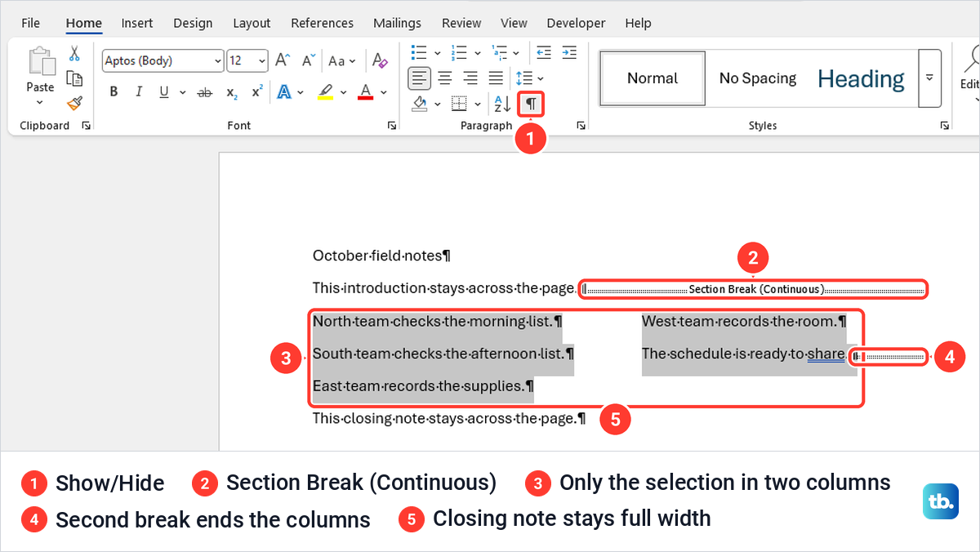Apply paragraph shading with the paint bucket
This screenshot has width=980, height=552.
(x=420, y=104)
